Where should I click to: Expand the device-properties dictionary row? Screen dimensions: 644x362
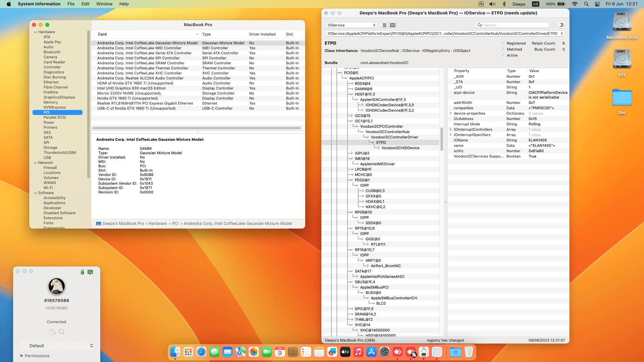click(451, 113)
